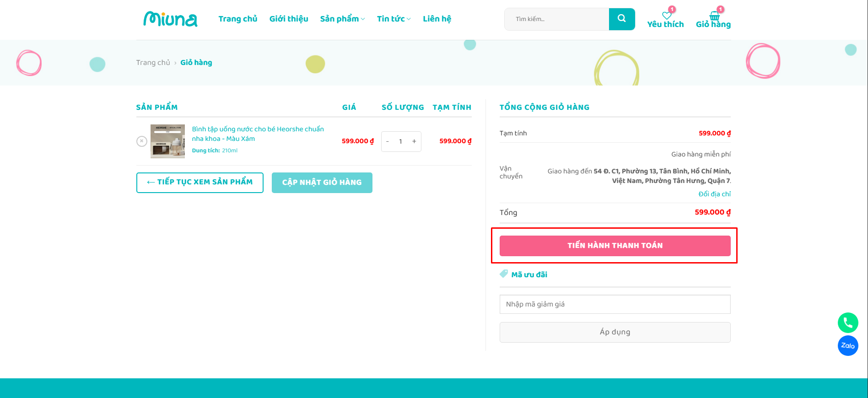This screenshot has height=398, width=868.
Task: Click the Miuna logo
Action: click(x=170, y=19)
